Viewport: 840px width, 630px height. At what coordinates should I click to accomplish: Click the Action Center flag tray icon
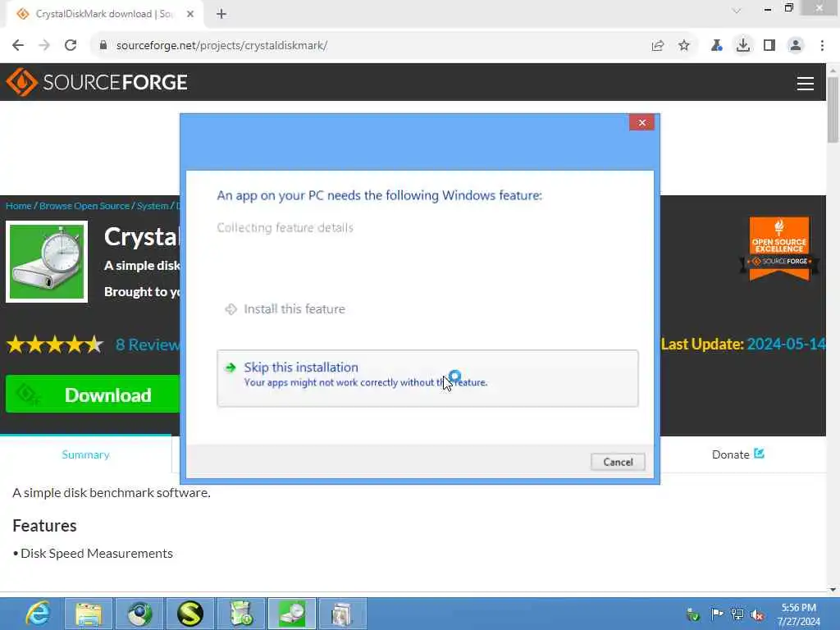716,614
